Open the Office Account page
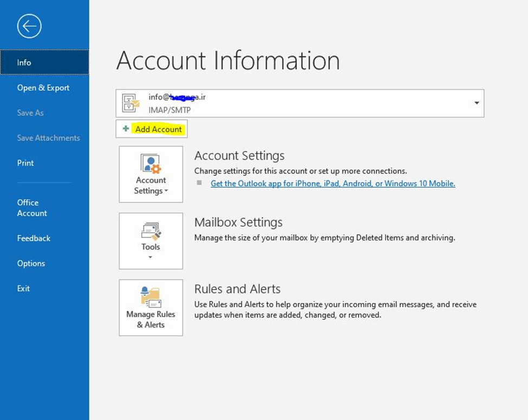Viewport: 528px width, 420px height. (x=32, y=208)
